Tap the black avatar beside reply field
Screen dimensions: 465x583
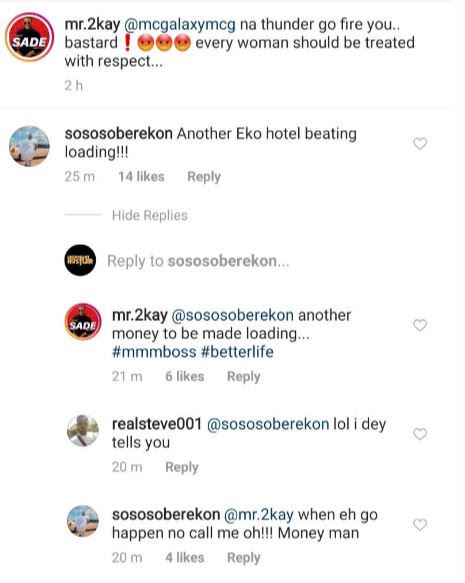(x=80, y=260)
